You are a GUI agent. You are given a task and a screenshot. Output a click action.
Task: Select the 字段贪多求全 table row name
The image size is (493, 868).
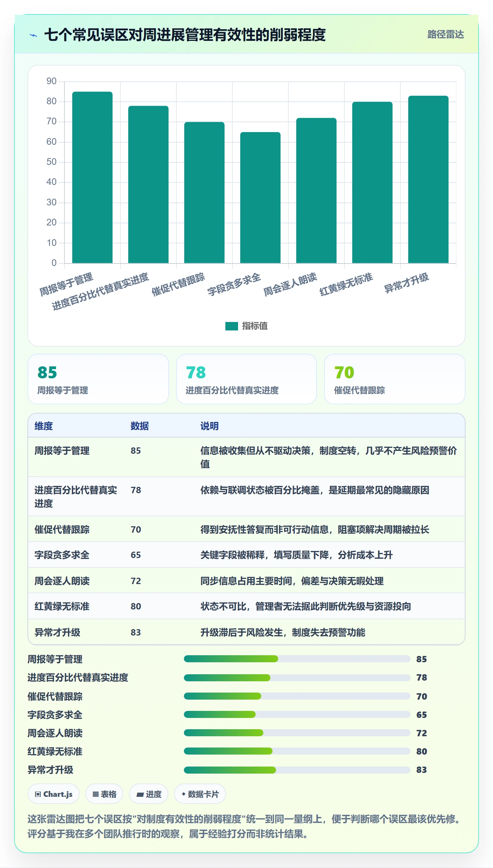pos(62,555)
